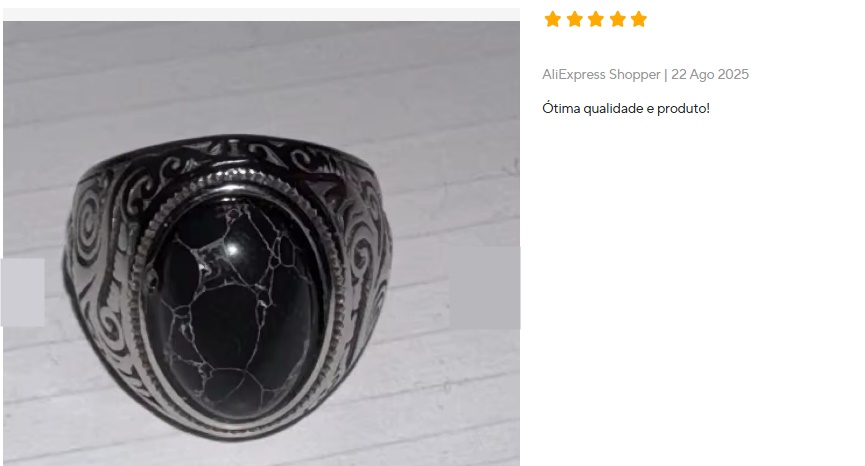Click the second orange rating star
The image size is (865, 466).
click(x=574, y=19)
